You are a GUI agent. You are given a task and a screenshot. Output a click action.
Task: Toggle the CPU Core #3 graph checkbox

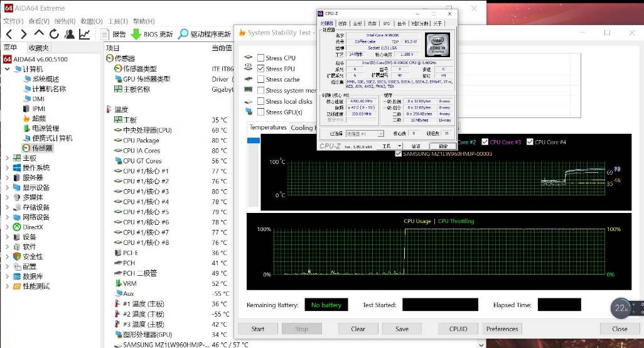click(x=485, y=142)
